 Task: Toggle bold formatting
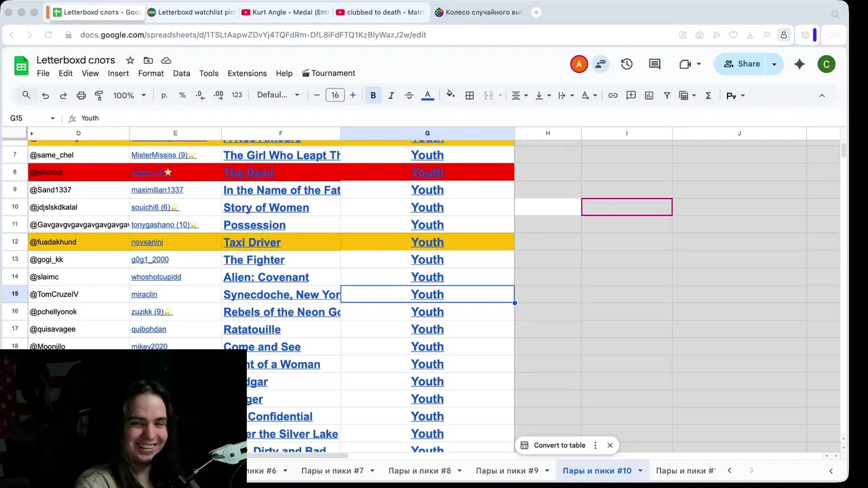(373, 96)
